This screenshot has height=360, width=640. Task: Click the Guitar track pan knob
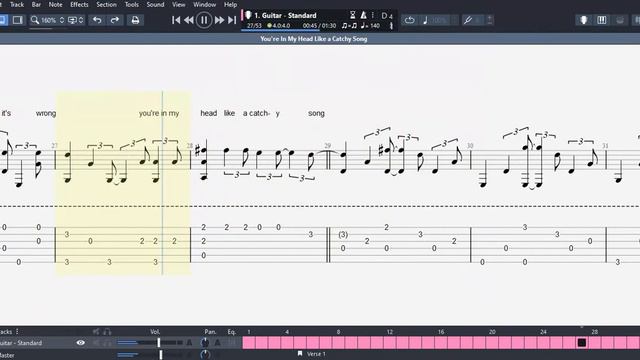[x=205, y=343]
